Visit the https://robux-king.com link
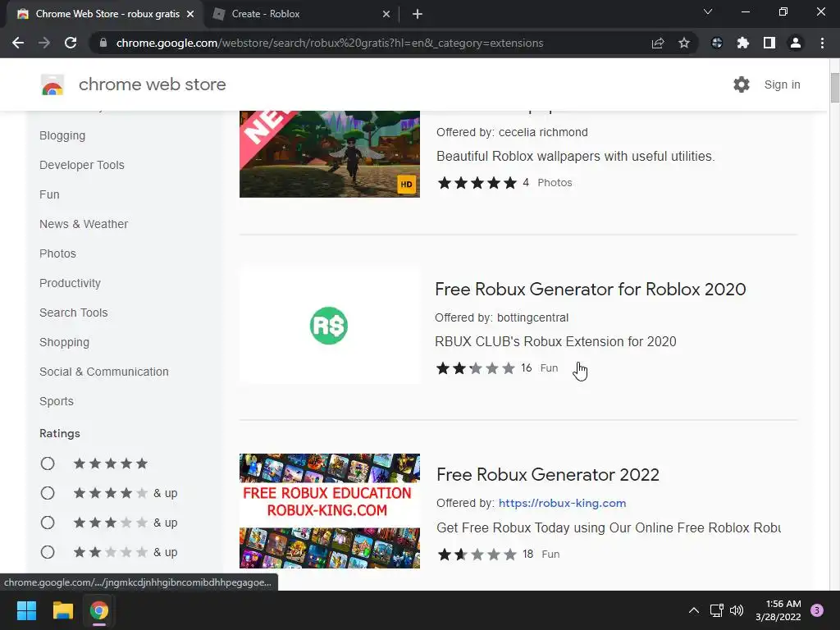 (562, 503)
